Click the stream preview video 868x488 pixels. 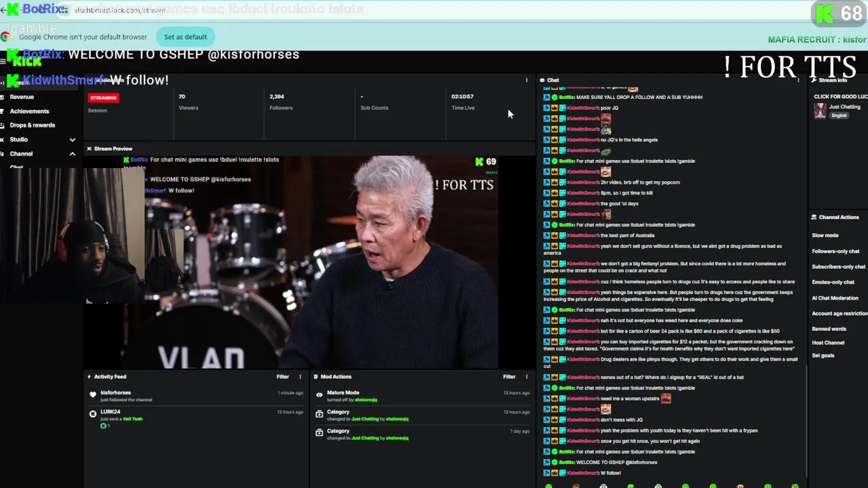[x=311, y=262]
